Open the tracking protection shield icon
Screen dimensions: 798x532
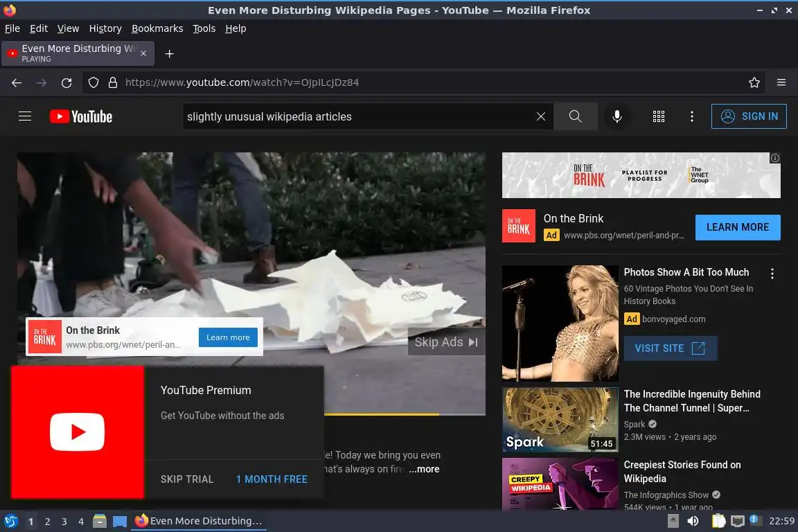[x=94, y=82]
